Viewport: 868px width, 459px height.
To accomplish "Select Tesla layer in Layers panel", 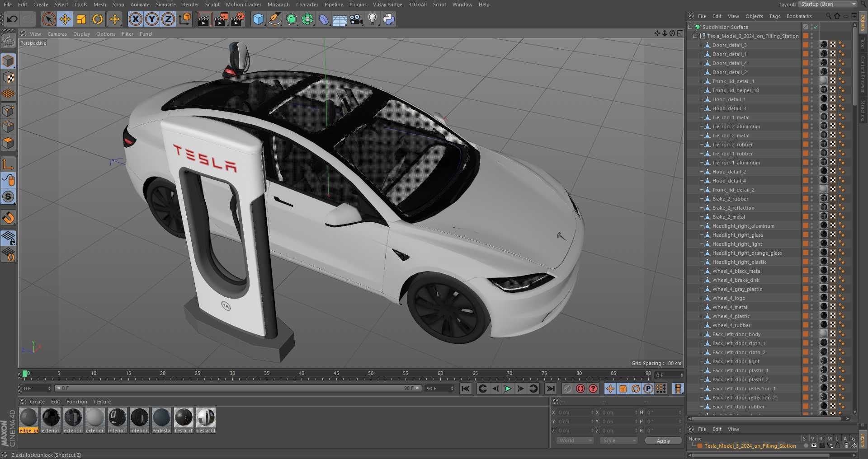I will [750, 446].
